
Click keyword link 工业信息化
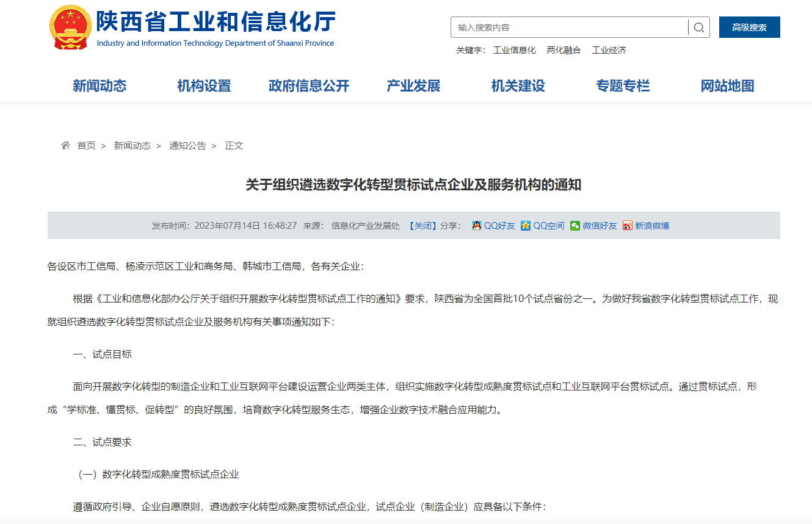point(515,50)
